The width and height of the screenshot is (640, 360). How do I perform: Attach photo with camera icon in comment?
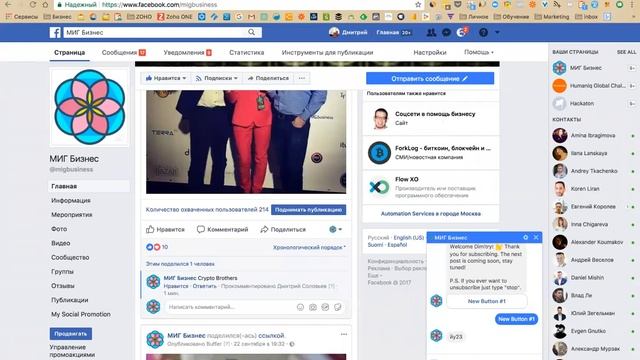coord(313,307)
